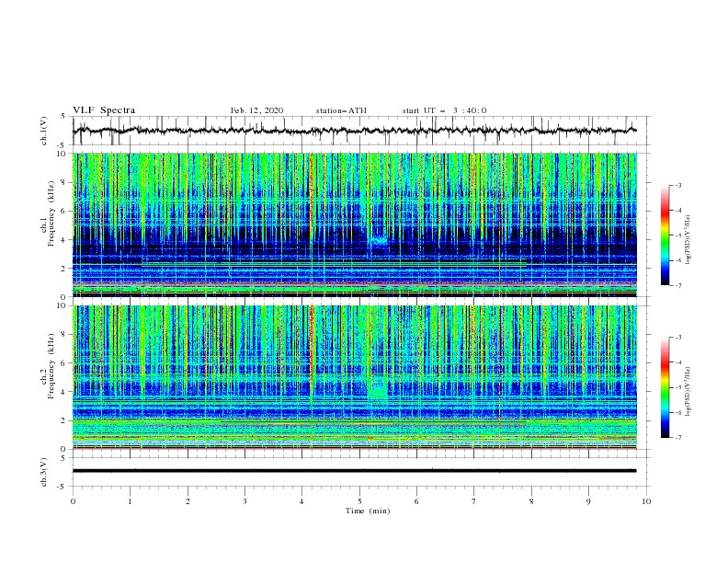
Task: Click the ch.2 color scale bar
Action: [665, 387]
